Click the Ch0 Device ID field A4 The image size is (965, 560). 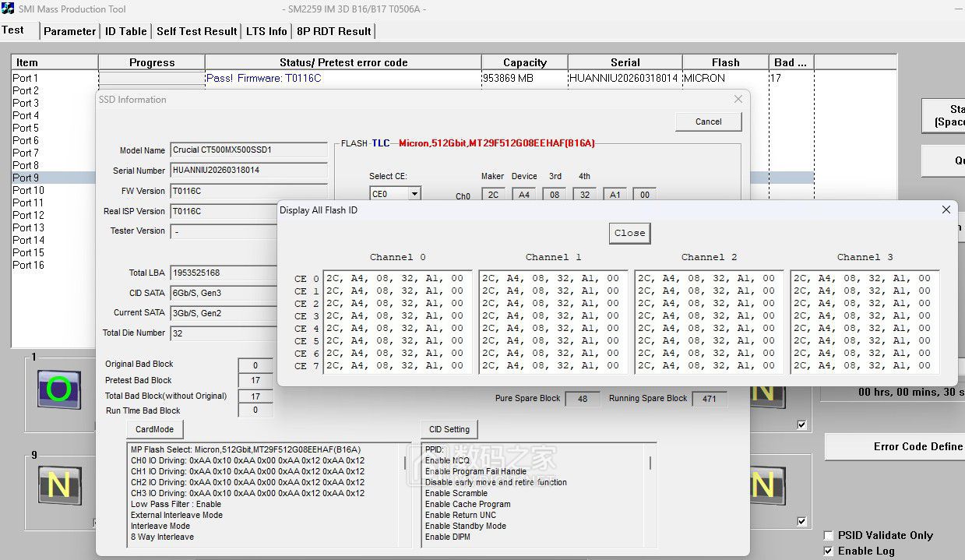tap(524, 195)
